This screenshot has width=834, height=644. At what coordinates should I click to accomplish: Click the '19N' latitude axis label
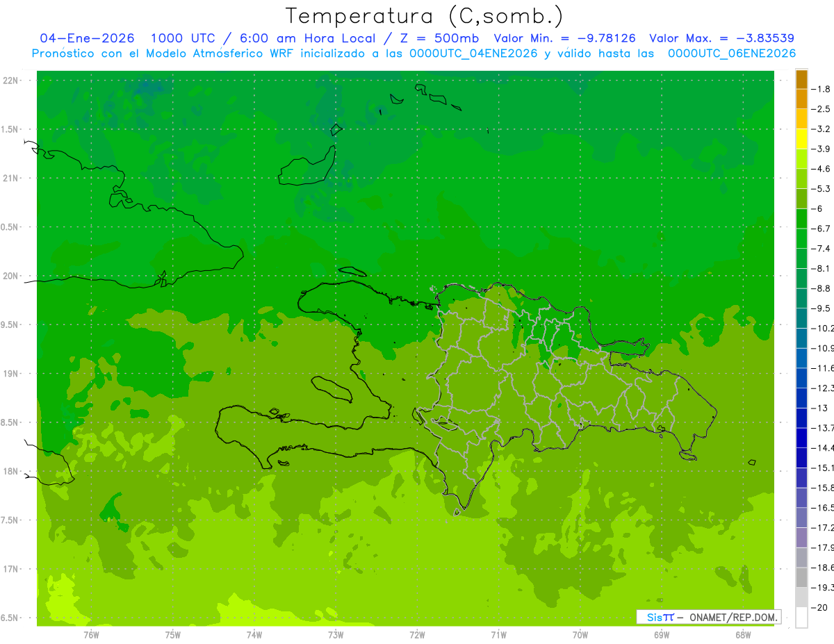(11, 374)
